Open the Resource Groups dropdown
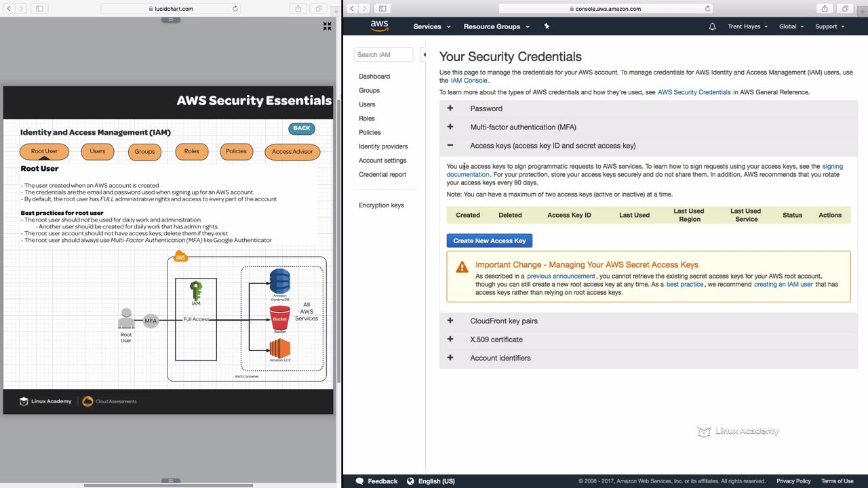 [496, 26]
